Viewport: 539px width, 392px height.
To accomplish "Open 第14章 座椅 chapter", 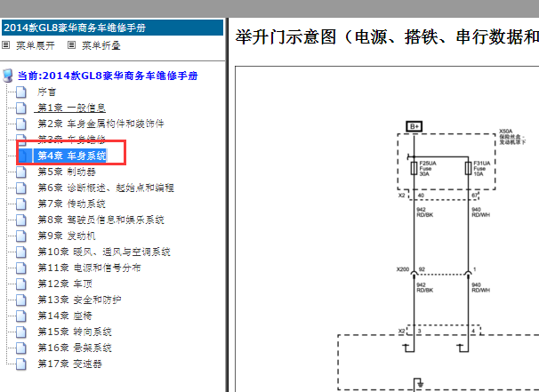I will pos(65,316).
